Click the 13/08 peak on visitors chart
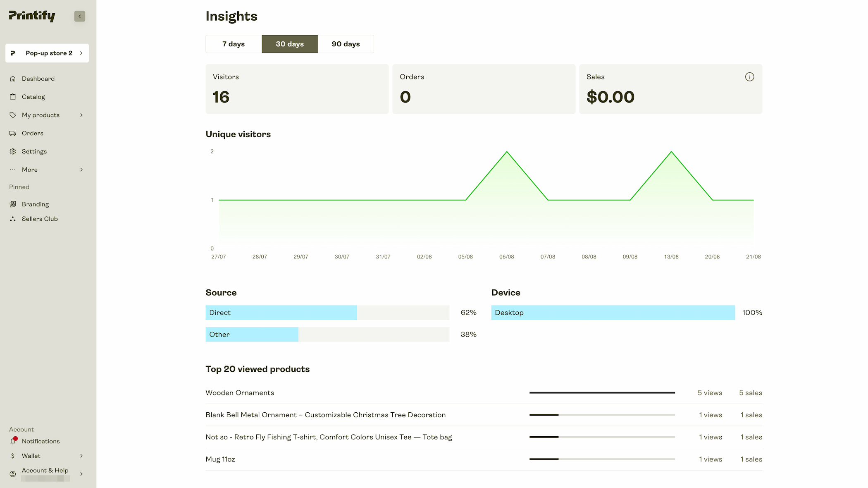The image size is (868, 488). tap(671, 152)
